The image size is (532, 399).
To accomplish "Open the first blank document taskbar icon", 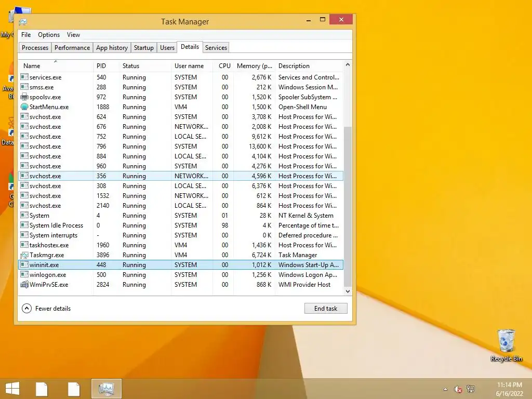I will click(x=42, y=389).
